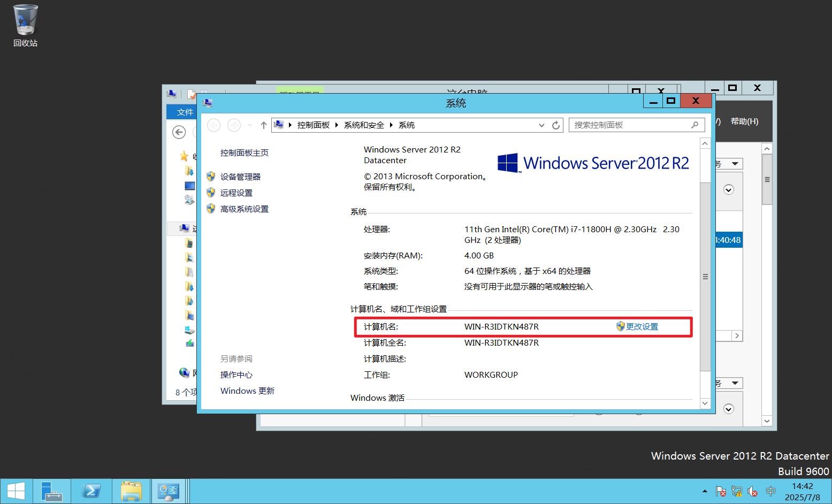Open 高级系统设置 (Advanced system settings)
This screenshot has width=832, height=504.
245,209
